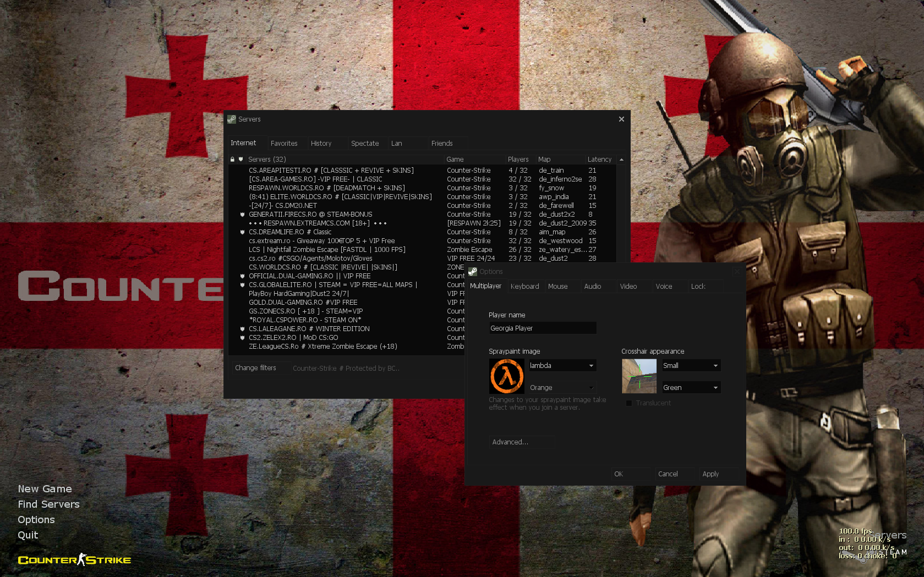Open the Orange spraypaint color dropdown

tap(591, 388)
